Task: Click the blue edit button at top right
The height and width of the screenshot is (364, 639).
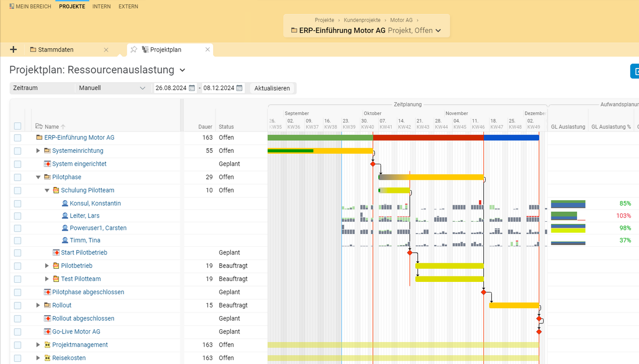Action: tap(635, 71)
